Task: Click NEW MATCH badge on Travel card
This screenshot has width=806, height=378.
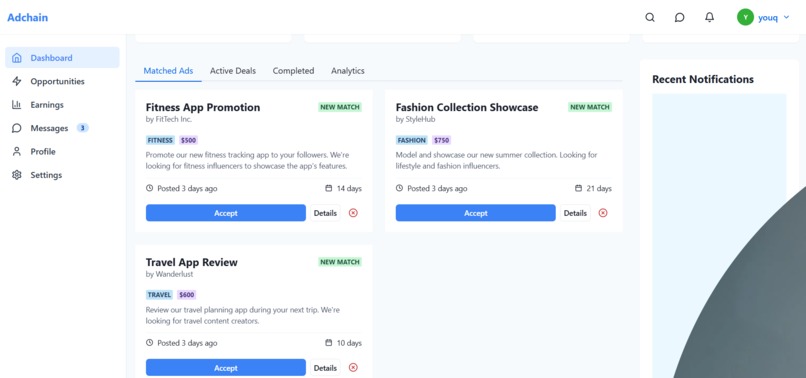Action: click(340, 262)
